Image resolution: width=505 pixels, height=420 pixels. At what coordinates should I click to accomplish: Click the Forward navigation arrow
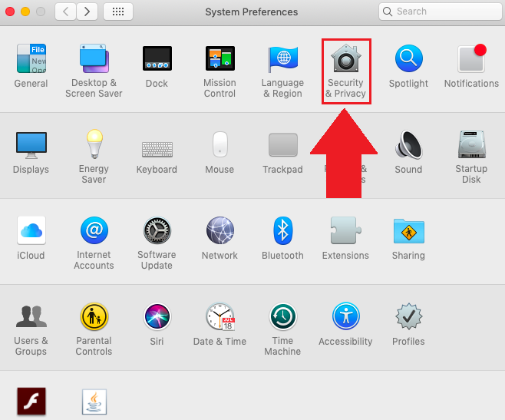point(87,12)
